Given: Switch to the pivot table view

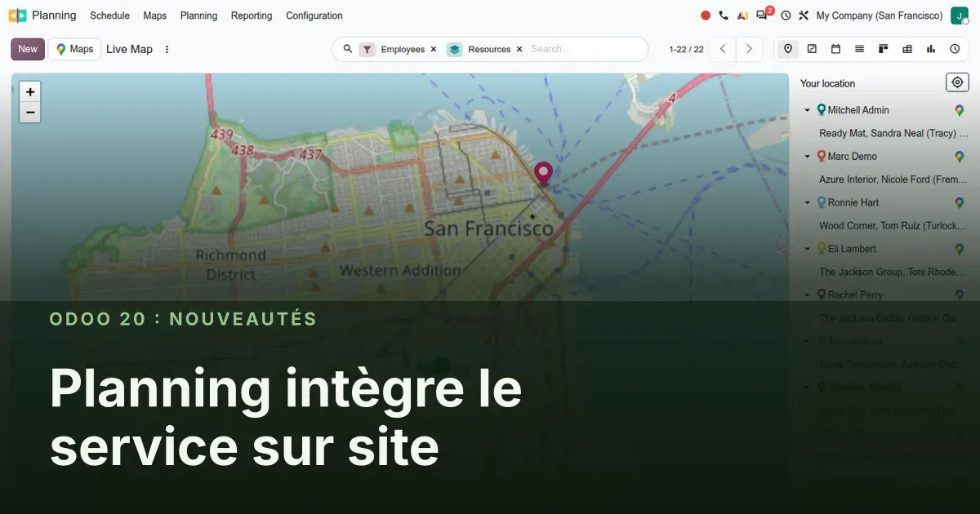Looking at the screenshot, I should [906, 49].
